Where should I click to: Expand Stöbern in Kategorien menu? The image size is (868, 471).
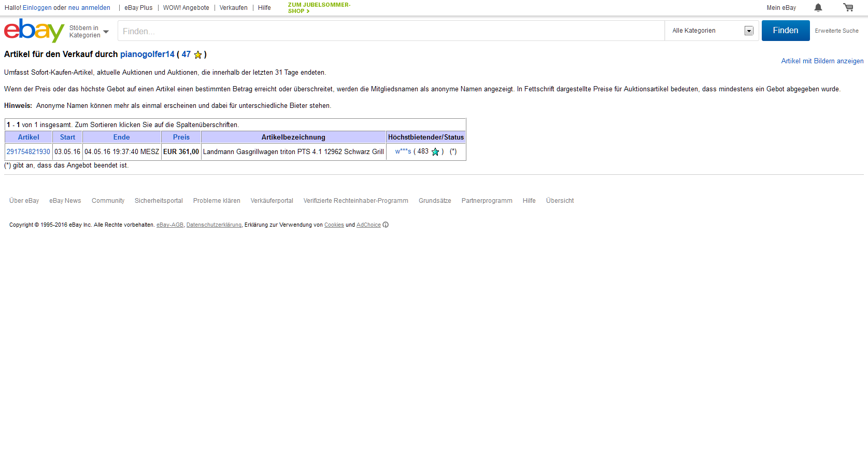click(89, 32)
